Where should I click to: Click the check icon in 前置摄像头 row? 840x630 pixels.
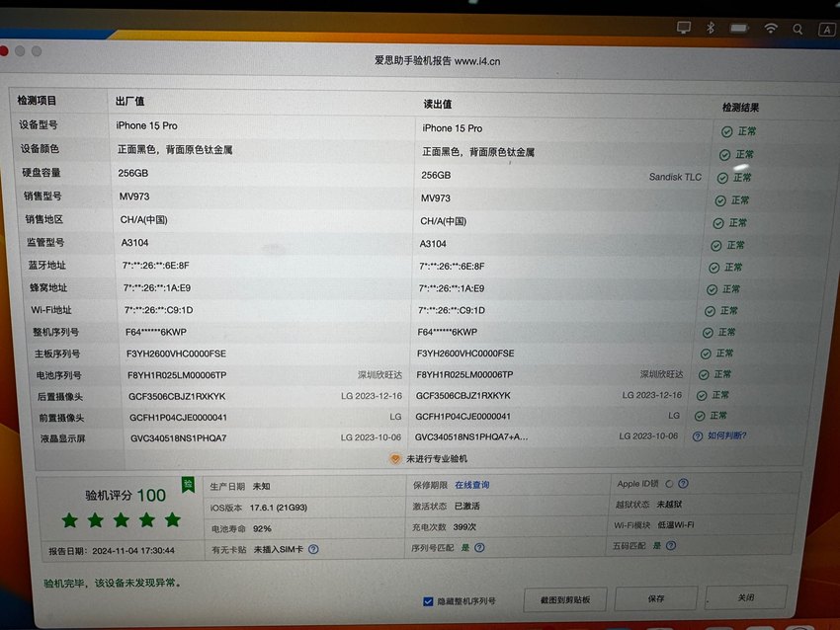[x=699, y=416]
